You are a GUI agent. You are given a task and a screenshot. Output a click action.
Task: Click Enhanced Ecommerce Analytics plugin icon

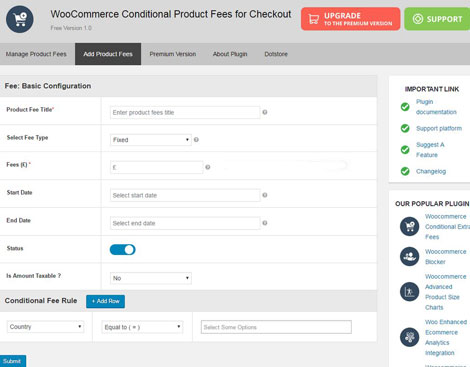click(x=409, y=337)
